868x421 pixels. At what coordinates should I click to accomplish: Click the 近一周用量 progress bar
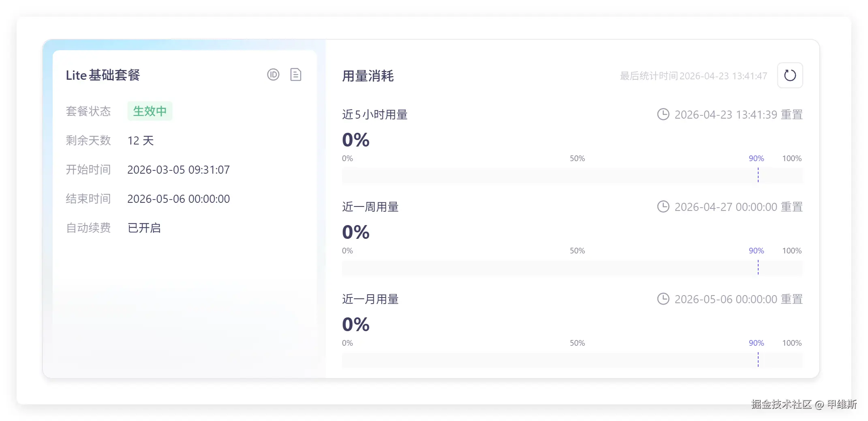[572, 268]
